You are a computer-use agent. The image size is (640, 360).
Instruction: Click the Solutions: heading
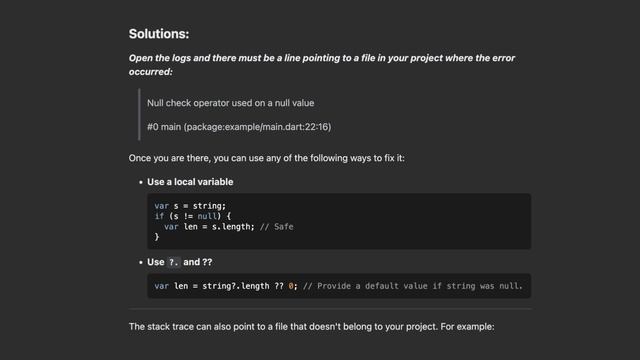(x=159, y=34)
